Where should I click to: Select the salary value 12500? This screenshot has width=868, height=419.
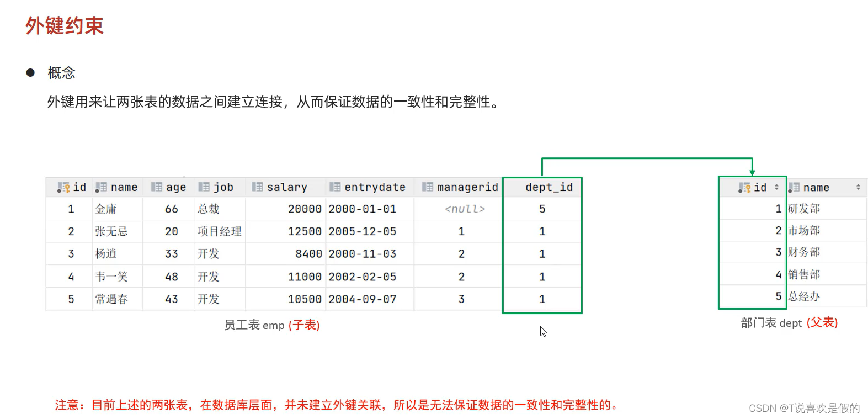[305, 231]
